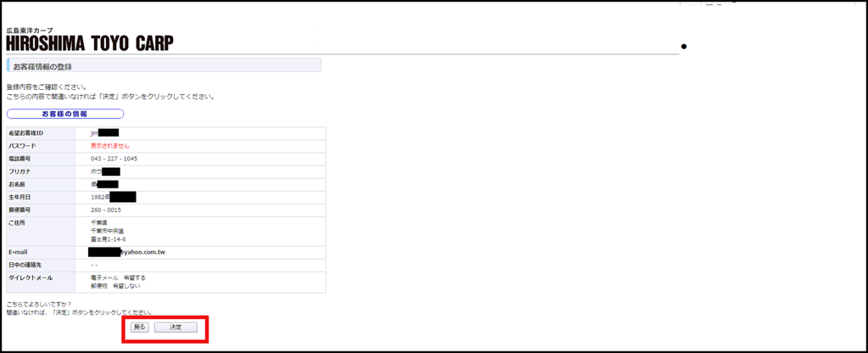Viewport: 868px width, 353px height.
Task: Click the 決定 confirm button
Action: tap(175, 327)
